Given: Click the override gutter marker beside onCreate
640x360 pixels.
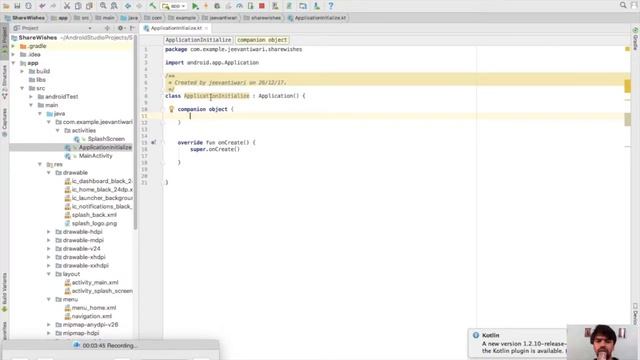Looking at the screenshot, I should pos(153,142).
